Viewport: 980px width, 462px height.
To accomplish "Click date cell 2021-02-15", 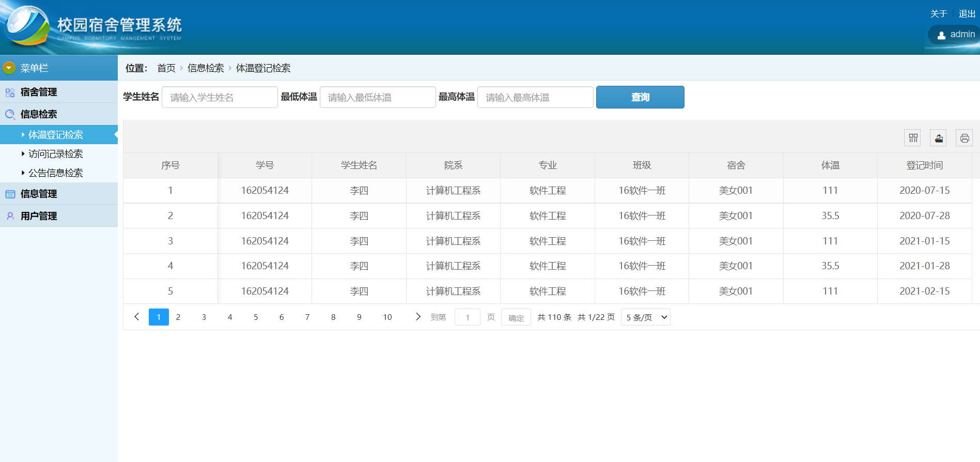I will click(925, 291).
